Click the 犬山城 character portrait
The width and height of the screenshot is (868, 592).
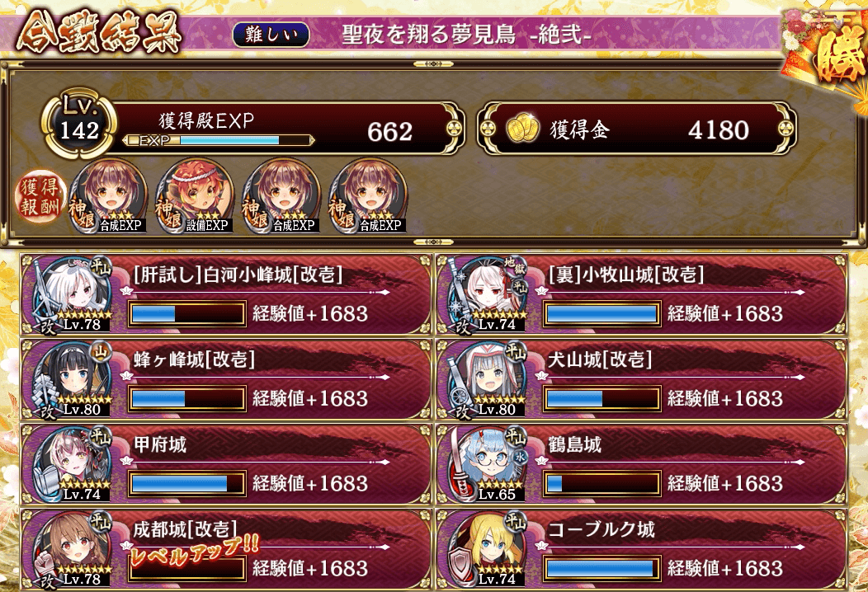(487, 379)
